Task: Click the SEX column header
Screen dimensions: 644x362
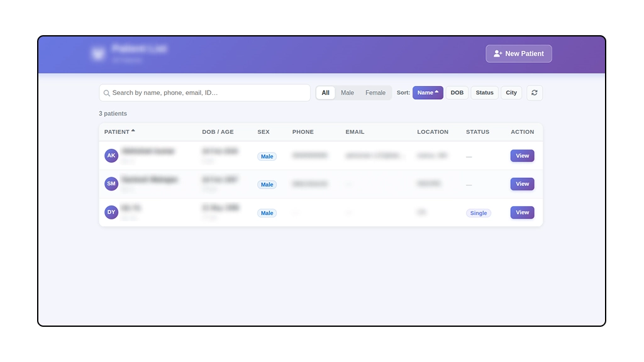Action: 264,132
